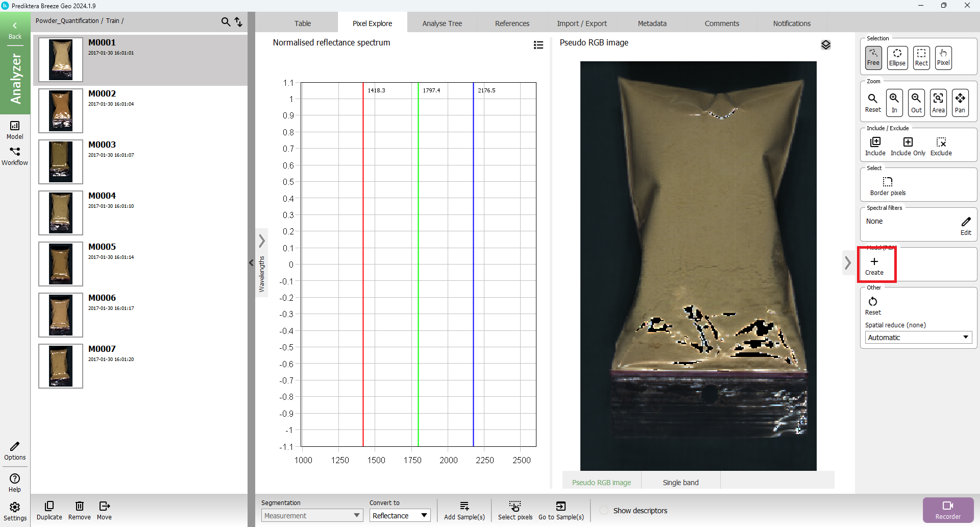Enable the Pan tool

(960, 102)
